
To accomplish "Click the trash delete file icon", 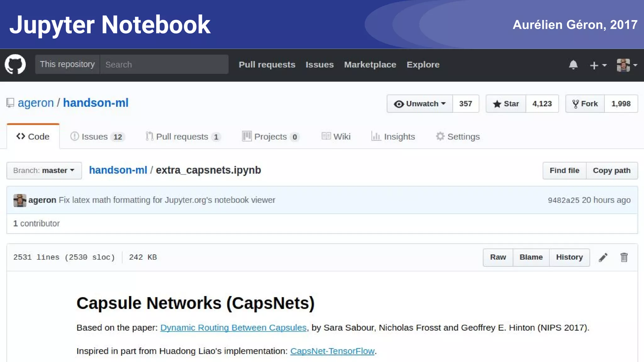I will (x=624, y=257).
